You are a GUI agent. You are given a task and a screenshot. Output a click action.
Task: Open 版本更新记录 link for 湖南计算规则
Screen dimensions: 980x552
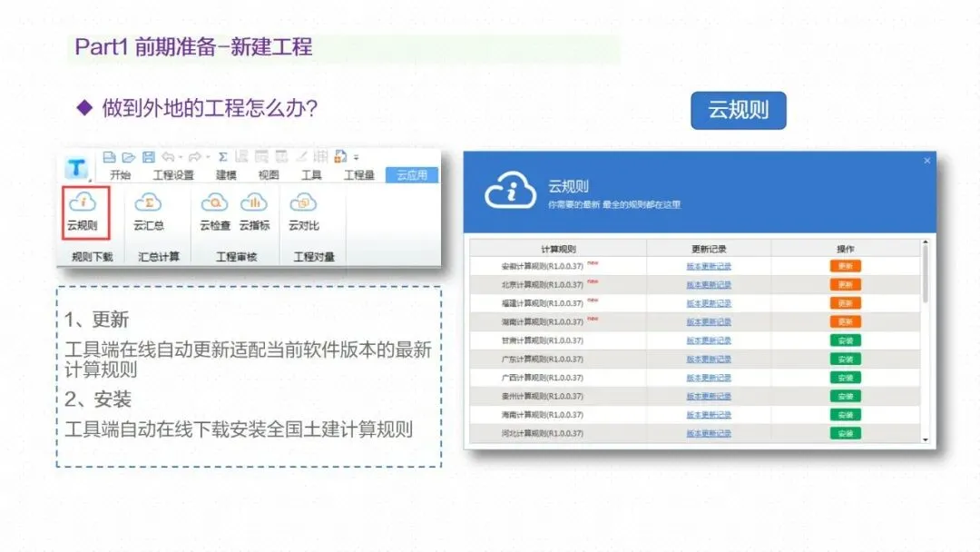coord(709,322)
